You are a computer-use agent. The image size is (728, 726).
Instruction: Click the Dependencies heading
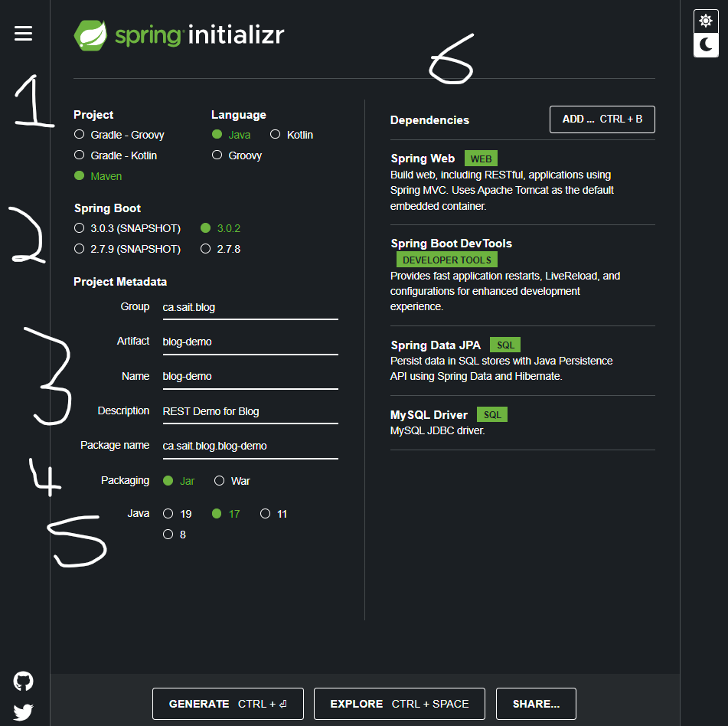tap(429, 120)
